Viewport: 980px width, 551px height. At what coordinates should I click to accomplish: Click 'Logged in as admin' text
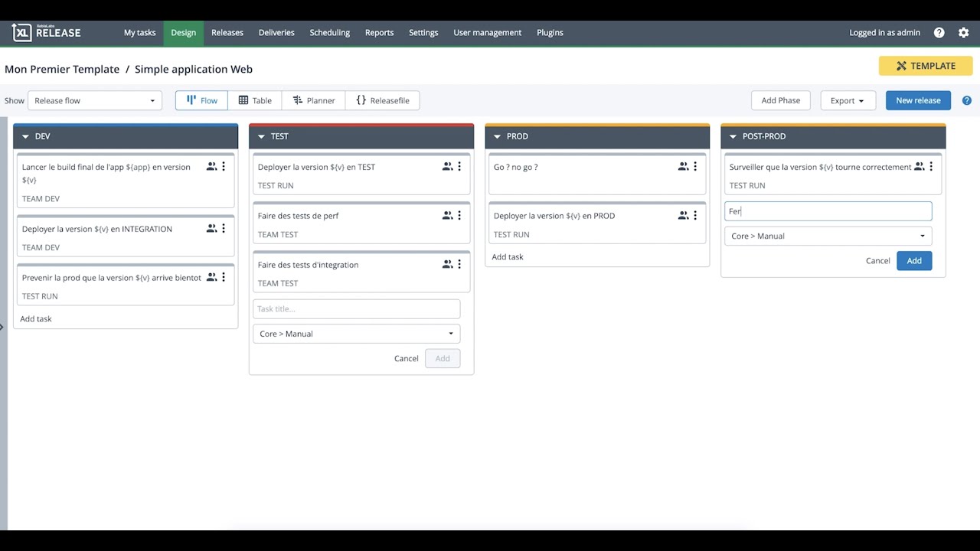click(x=884, y=33)
